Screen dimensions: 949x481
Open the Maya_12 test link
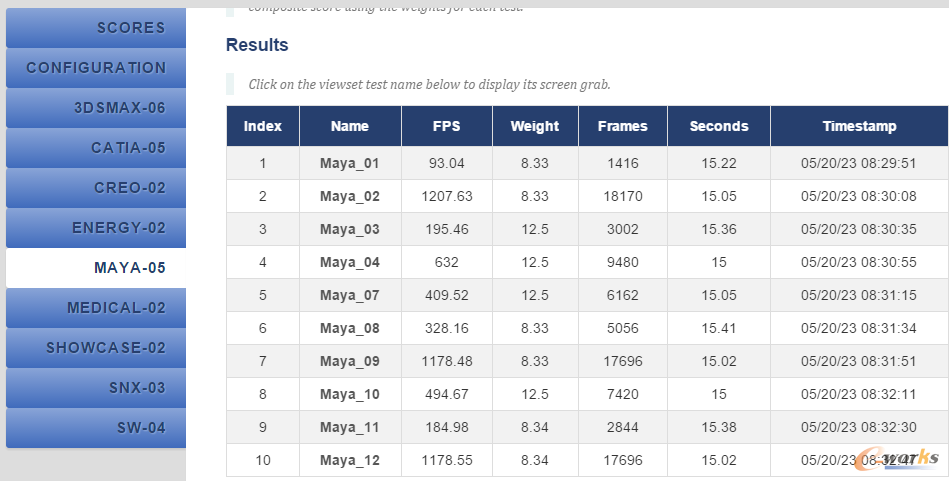[350, 460]
